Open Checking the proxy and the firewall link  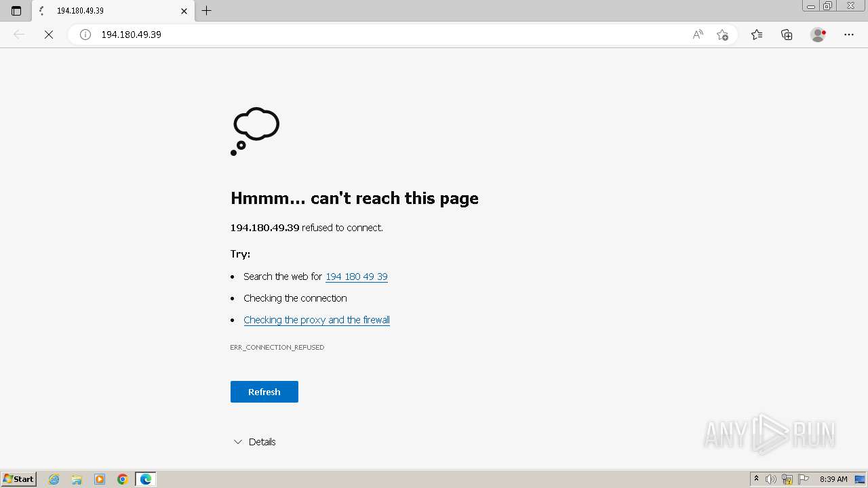[x=317, y=320]
